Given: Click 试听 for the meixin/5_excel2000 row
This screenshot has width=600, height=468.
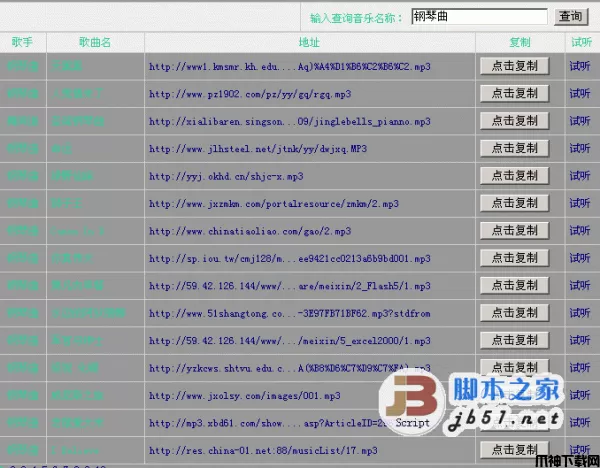Looking at the screenshot, I should pos(580,341).
